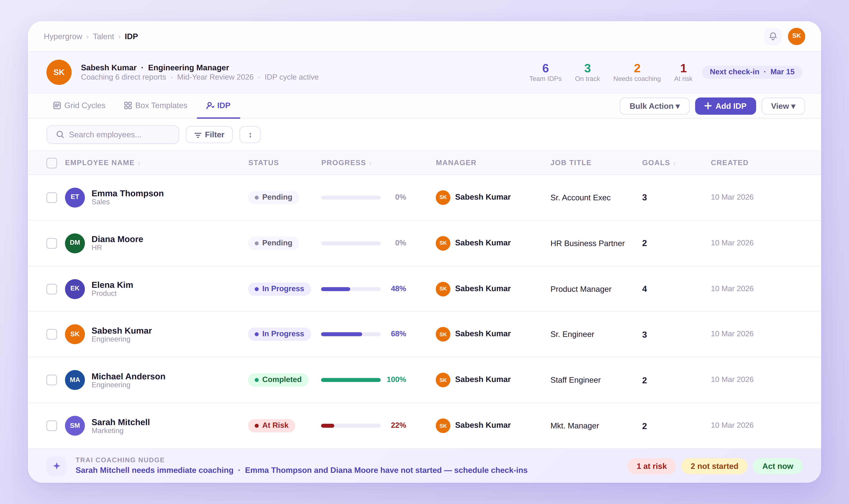This screenshot has height=504, width=849.
Task: Focus the Search employees field
Action: (x=113, y=135)
